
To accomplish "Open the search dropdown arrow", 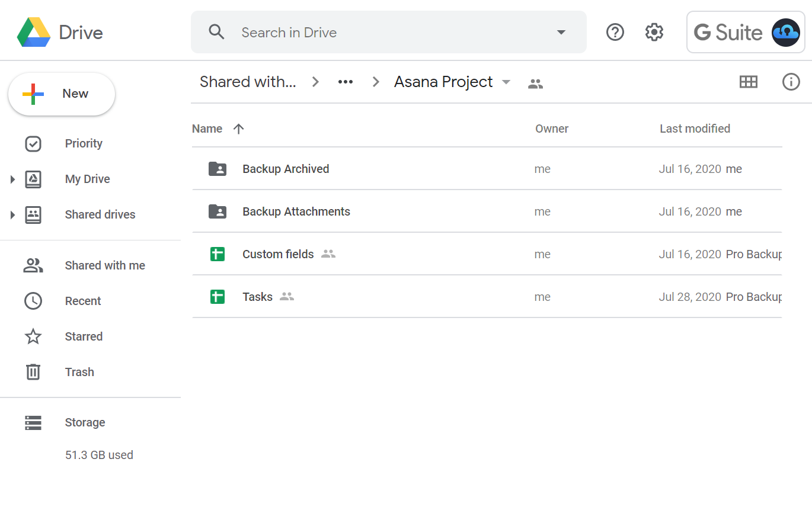I will (x=560, y=32).
